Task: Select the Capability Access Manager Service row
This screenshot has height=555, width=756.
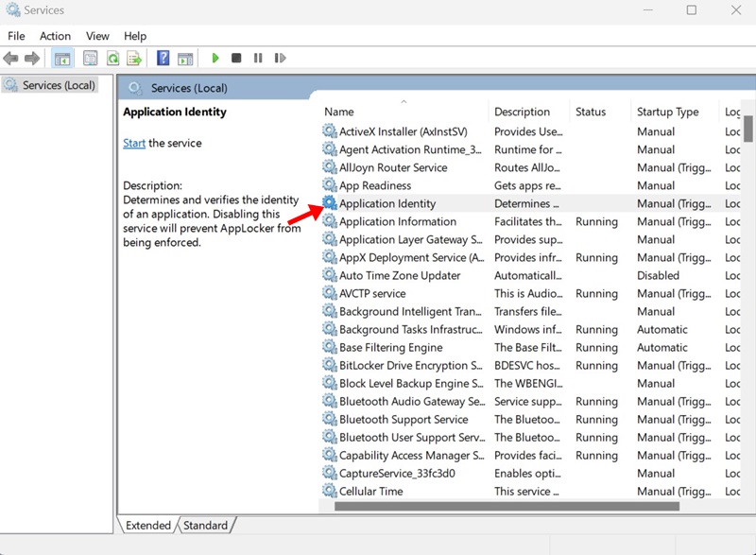Action: click(530, 455)
